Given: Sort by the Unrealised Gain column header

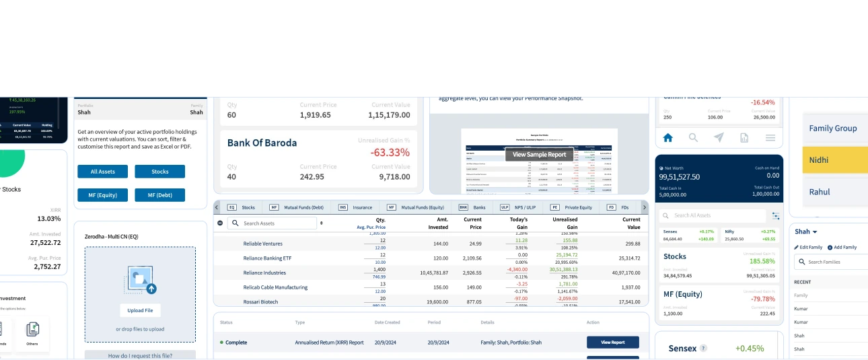Looking at the screenshot, I should [565, 223].
